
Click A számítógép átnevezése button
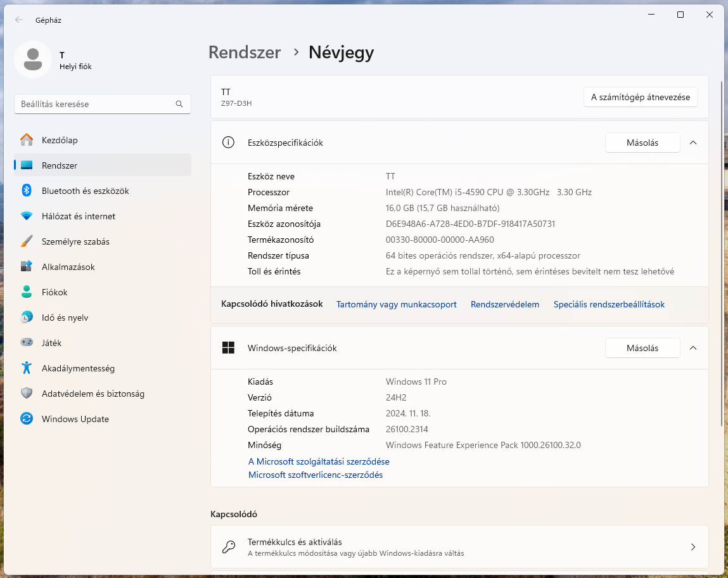[x=641, y=97]
